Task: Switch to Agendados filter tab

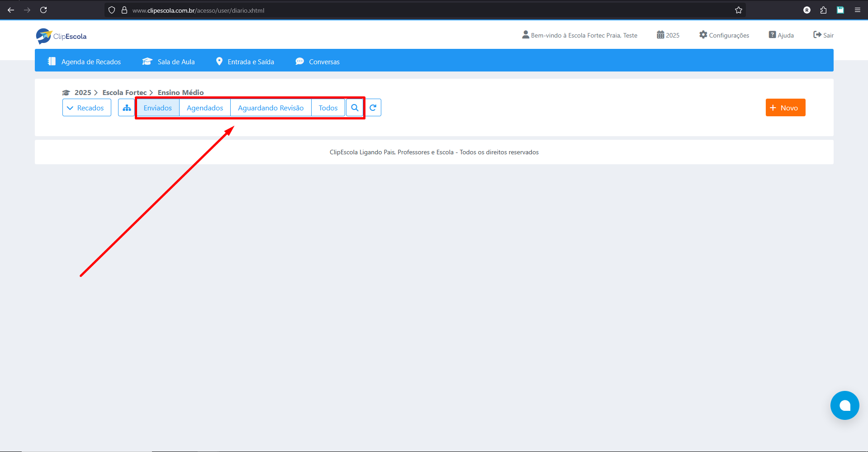Action: point(204,108)
